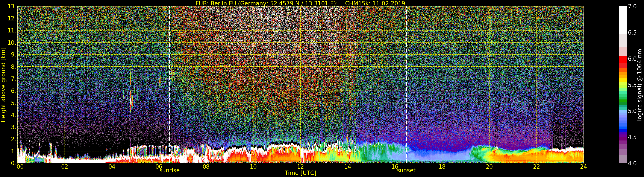This screenshot has height=177, width=644.
Task: Select the 20 tick on time axis
Action: [489, 166]
